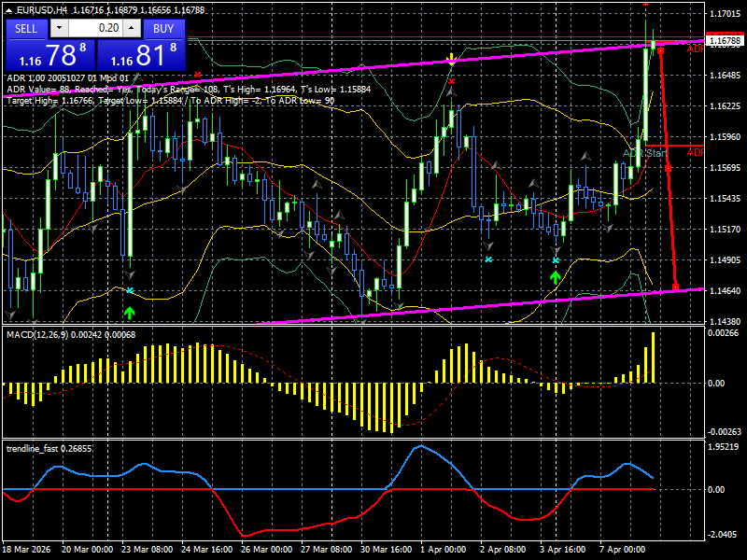
Task: Click the trendline scale value 1.95219
Action: [x=723, y=447]
